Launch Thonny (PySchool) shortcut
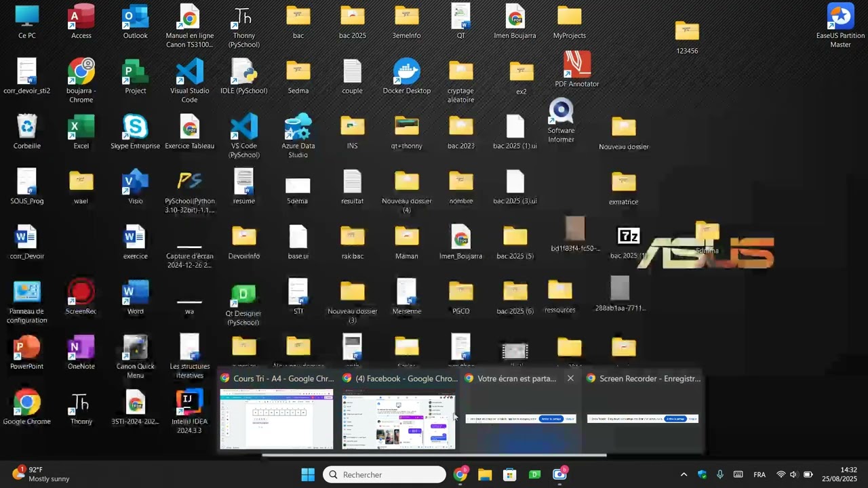This screenshot has height=488, width=868. [244, 26]
